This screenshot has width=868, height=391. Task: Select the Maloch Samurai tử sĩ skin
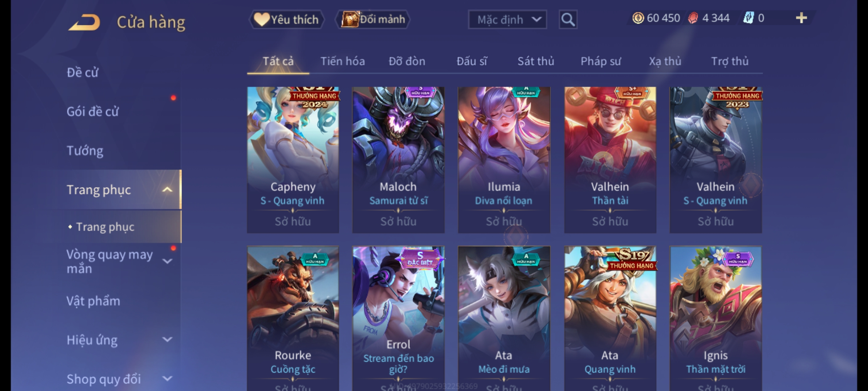398,160
